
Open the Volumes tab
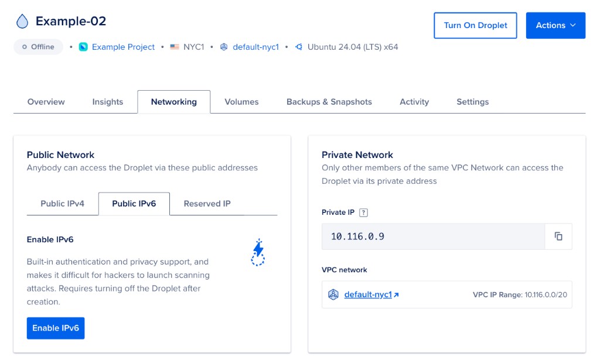pyautogui.click(x=241, y=102)
